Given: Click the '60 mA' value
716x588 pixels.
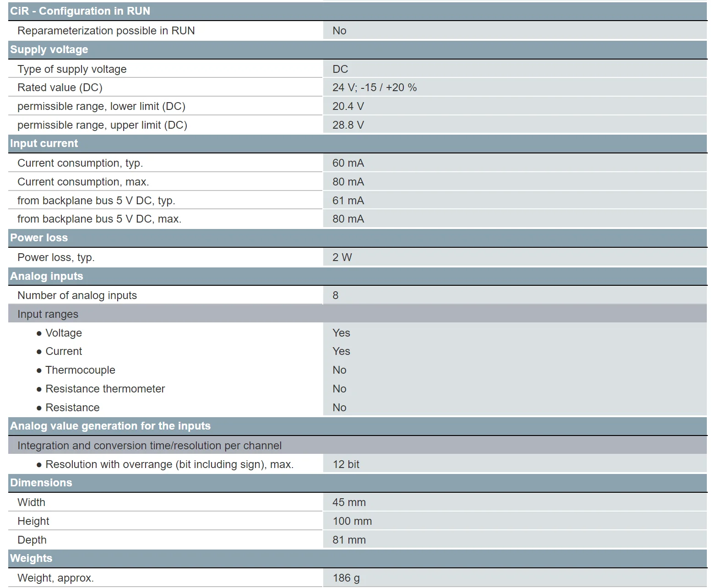Looking at the screenshot, I should pyautogui.click(x=348, y=163).
